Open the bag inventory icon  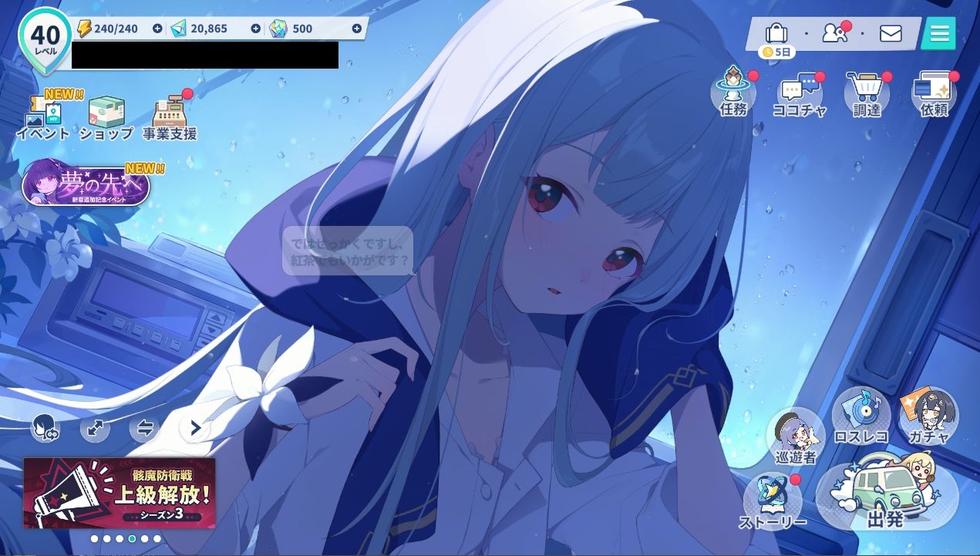(x=776, y=33)
